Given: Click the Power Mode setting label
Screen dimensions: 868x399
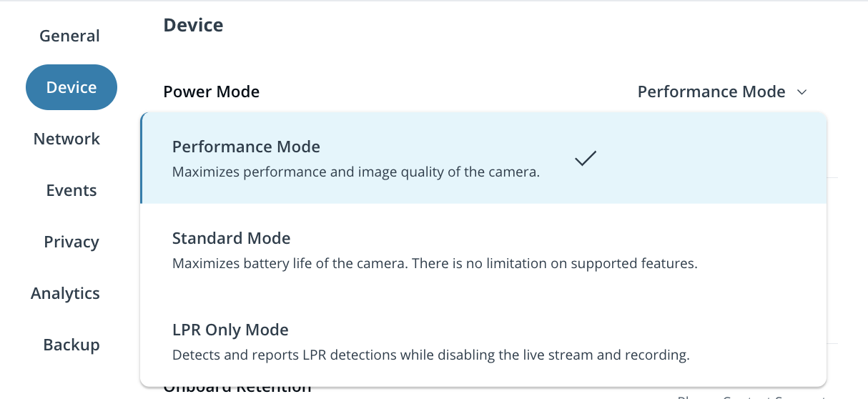Looking at the screenshot, I should [211, 92].
